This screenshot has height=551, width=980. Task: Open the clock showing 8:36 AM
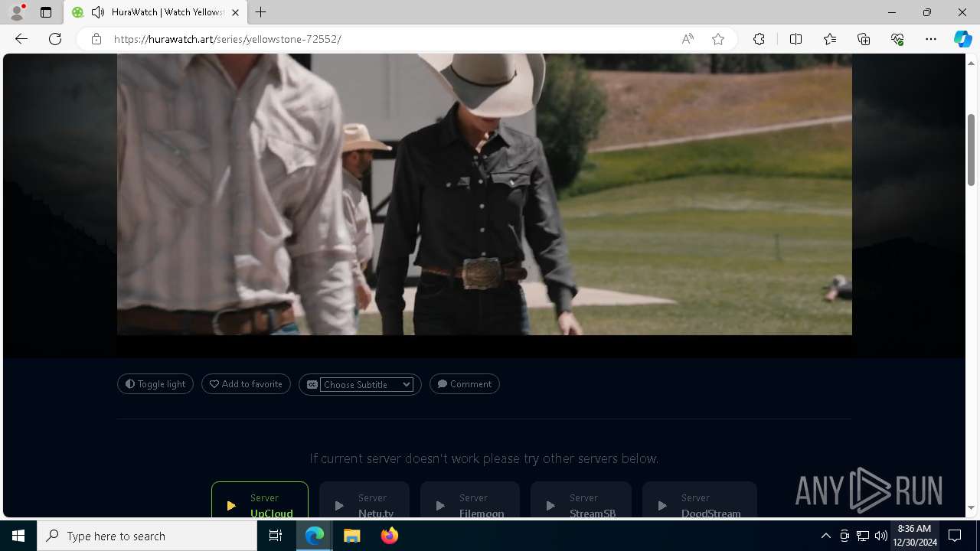pos(914,536)
